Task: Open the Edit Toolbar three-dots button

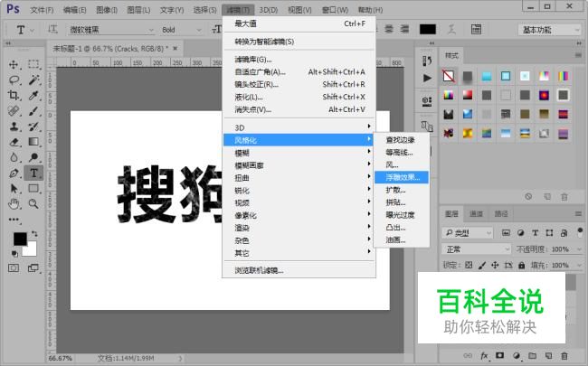Action: [14, 220]
